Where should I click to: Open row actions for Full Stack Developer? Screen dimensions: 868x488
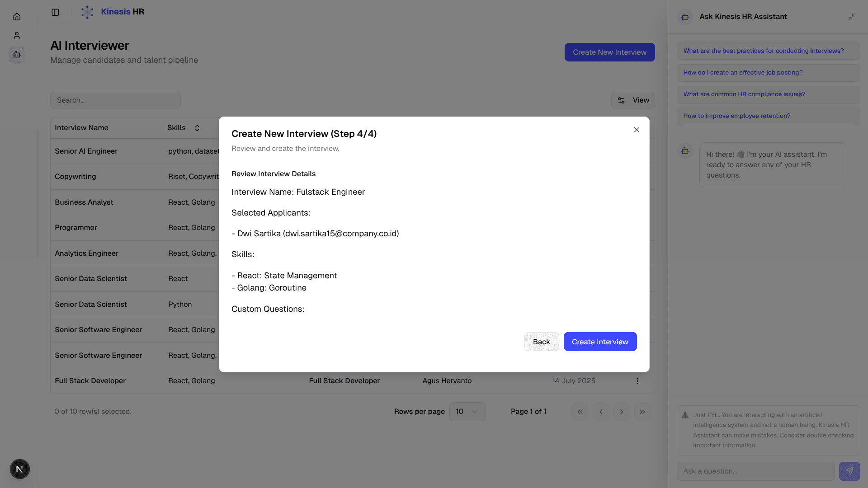(637, 381)
